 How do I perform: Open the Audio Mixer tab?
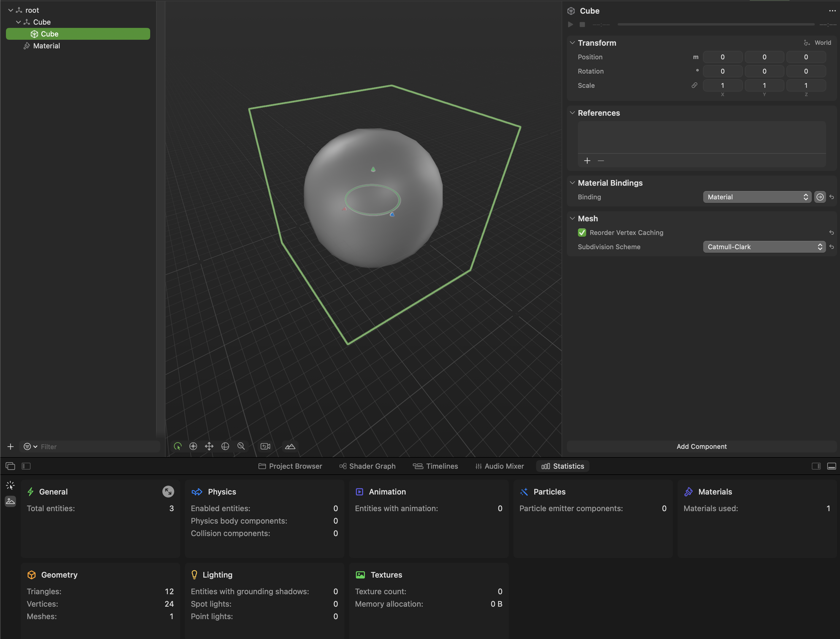(x=499, y=466)
